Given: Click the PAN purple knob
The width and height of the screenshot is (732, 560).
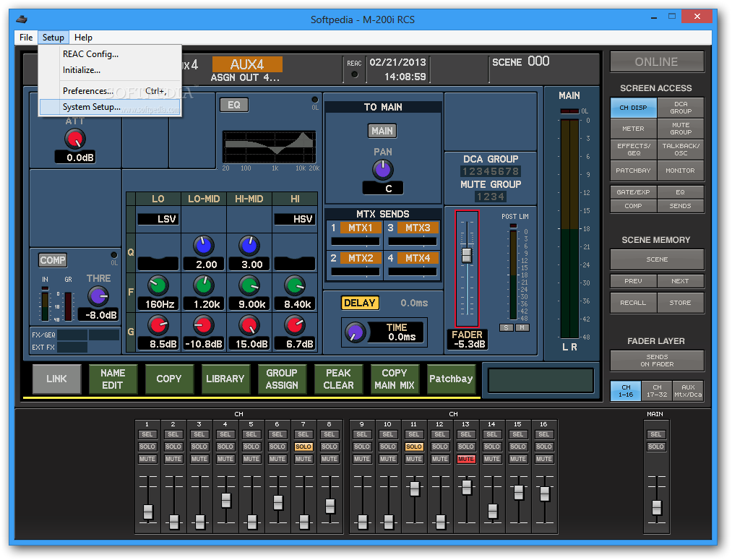Looking at the screenshot, I should 383,170.
